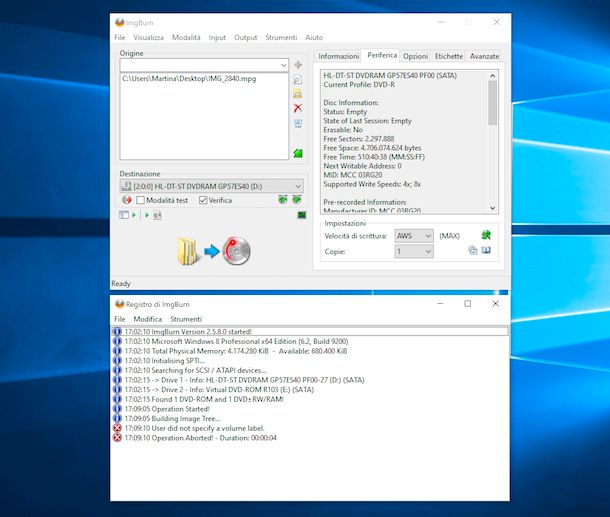Open the Strumenti menu in ImgBurn window
Screen dimensions: 610x517
pyautogui.click(x=281, y=37)
